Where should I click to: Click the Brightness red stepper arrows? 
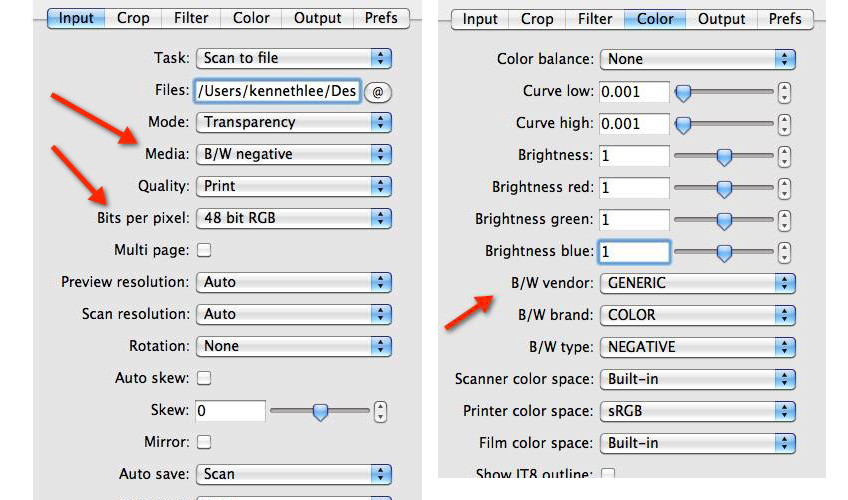(785, 188)
